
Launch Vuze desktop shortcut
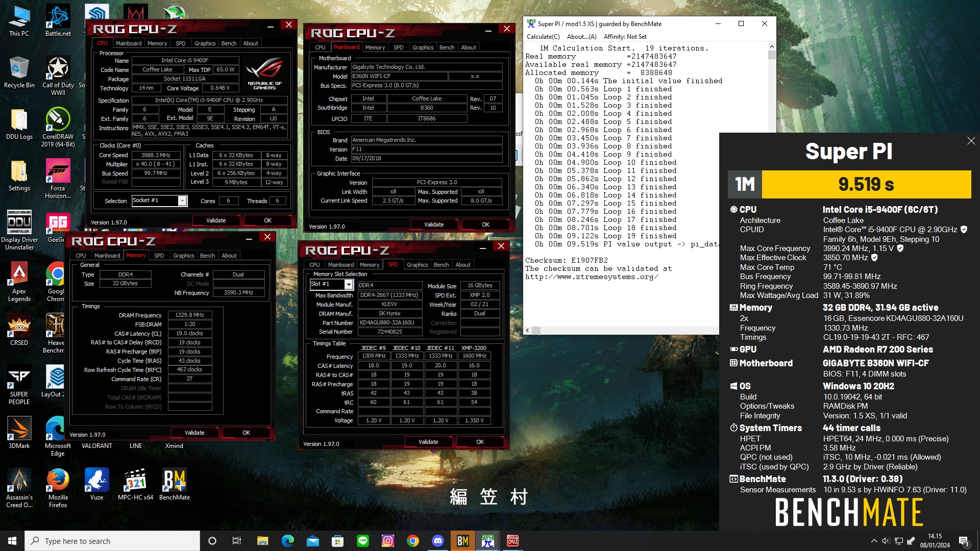pyautogui.click(x=96, y=484)
